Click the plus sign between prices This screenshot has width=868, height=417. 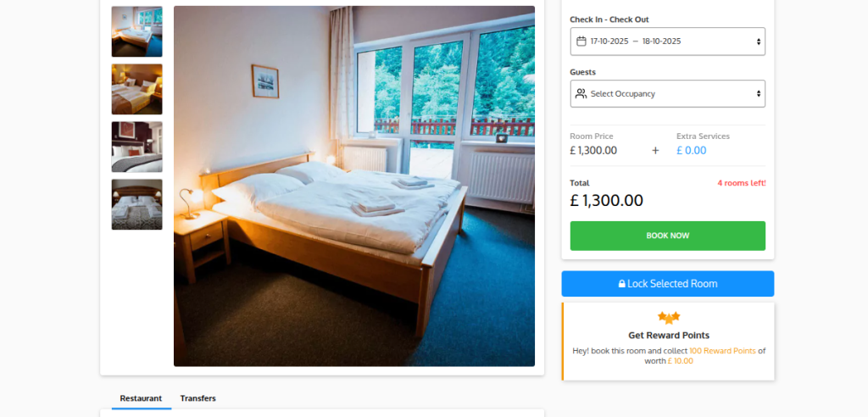(655, 151)
